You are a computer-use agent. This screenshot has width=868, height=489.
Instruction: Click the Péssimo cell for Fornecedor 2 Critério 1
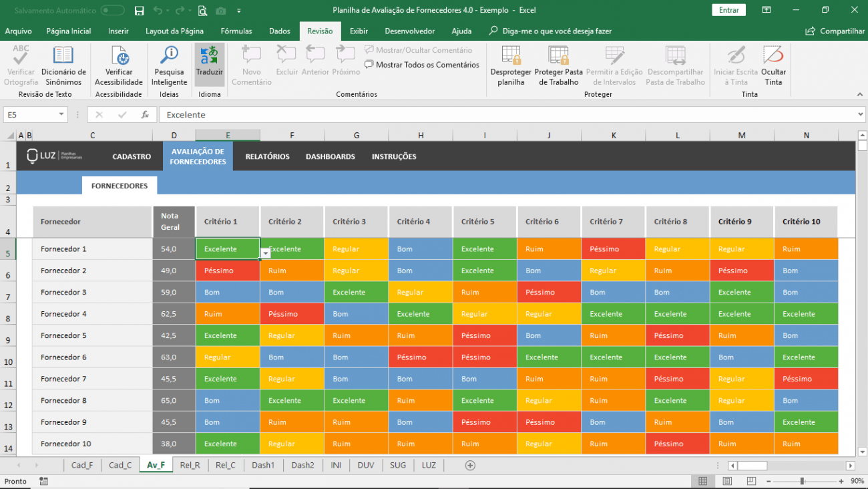[228, 271]
